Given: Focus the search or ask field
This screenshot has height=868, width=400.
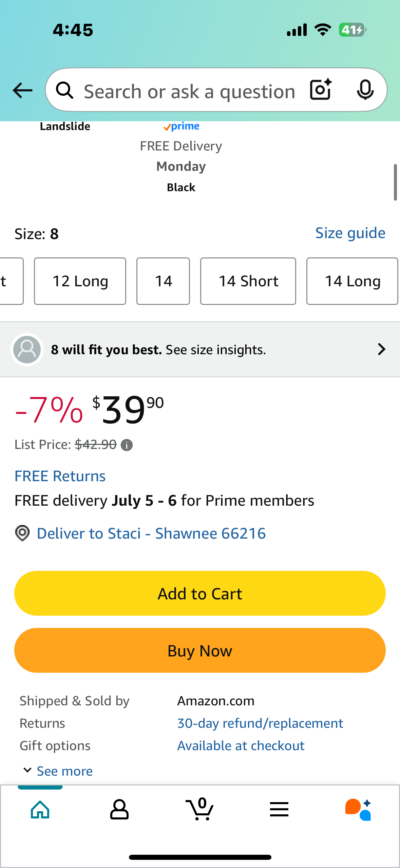Looking at the screenshot, I should coord(189,91).
